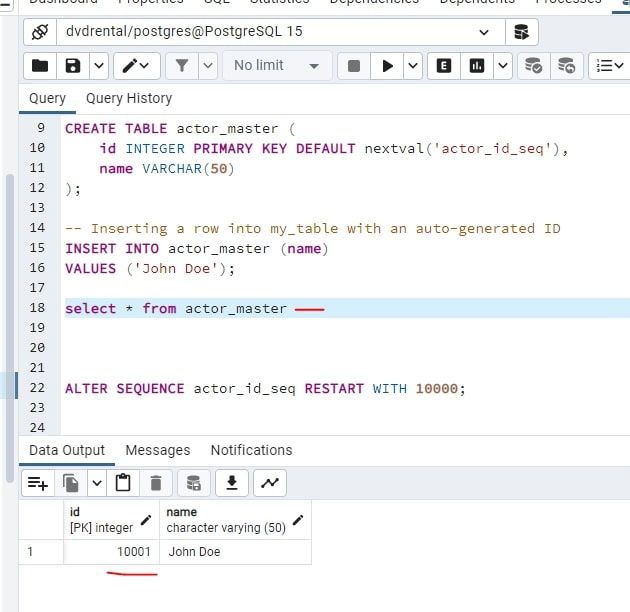The height and width of the screenshot is (612, 630).
Task: Click the Copy icon in results toolbar
Action: pyautogui.click(x=71, y=483)
